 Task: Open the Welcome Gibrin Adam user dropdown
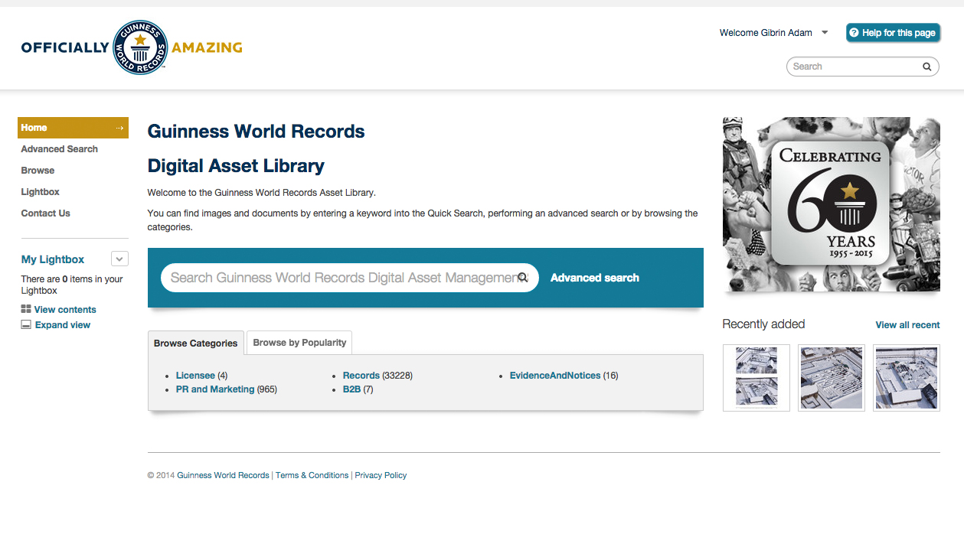[x=773, y=33]
